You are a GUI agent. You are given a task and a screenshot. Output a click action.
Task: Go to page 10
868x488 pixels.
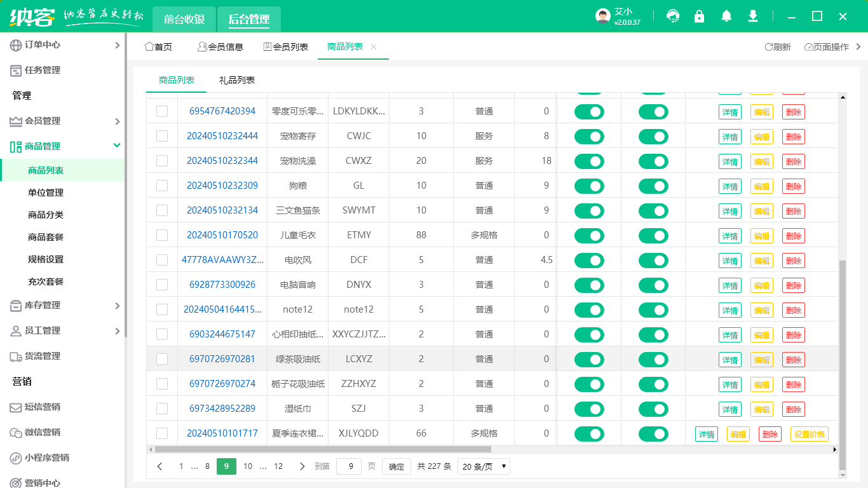(248, 466)
